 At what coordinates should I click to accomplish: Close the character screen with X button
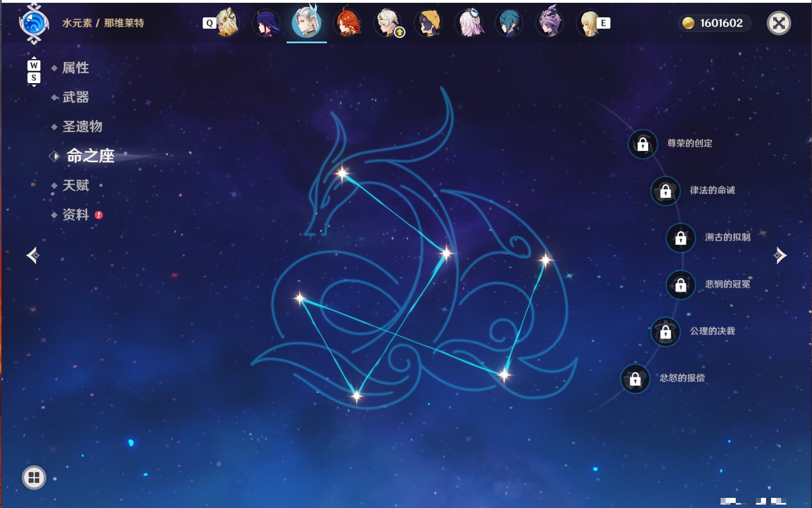click(779, 23)
